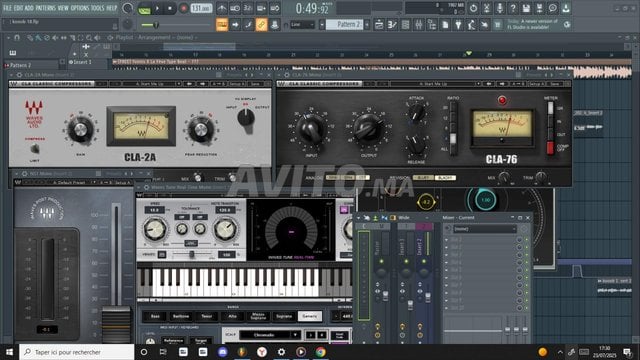Open the TOOLS menu
Viewport: 640px width, 360px height.
pyautogui.click(x=98, y=8)
